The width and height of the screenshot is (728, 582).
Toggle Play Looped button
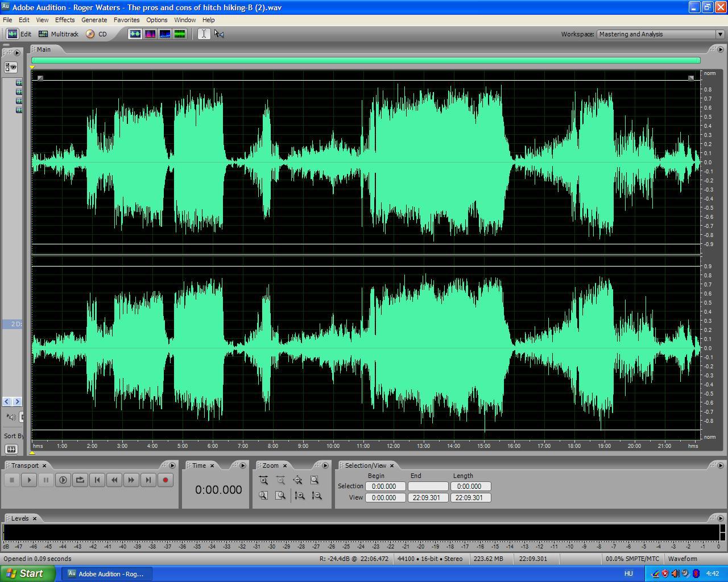point(80,480)
